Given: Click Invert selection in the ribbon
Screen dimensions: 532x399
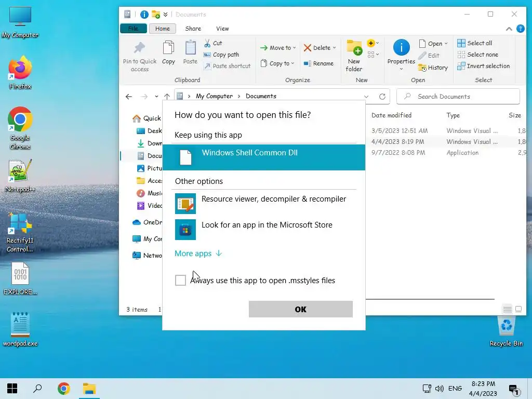Looking at the screenshot, I should coord(484,66).
